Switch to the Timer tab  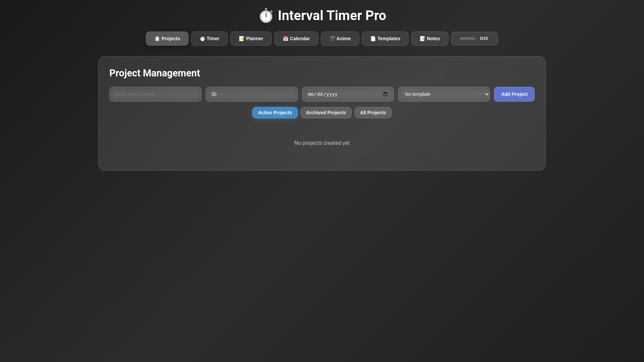click(x=209, y=39)
